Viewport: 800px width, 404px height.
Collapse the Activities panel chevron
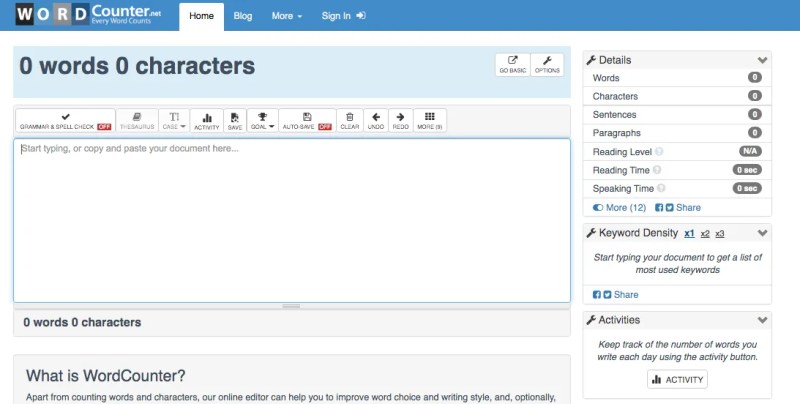click(x=762, y=320)
